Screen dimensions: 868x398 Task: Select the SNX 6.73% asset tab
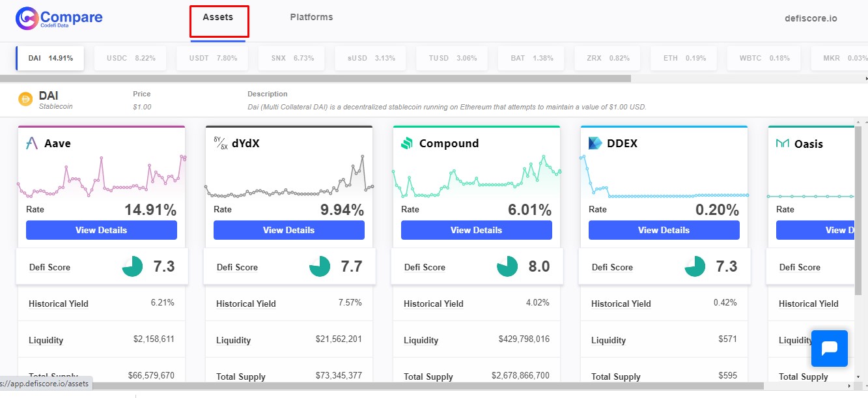pos(293,58)
